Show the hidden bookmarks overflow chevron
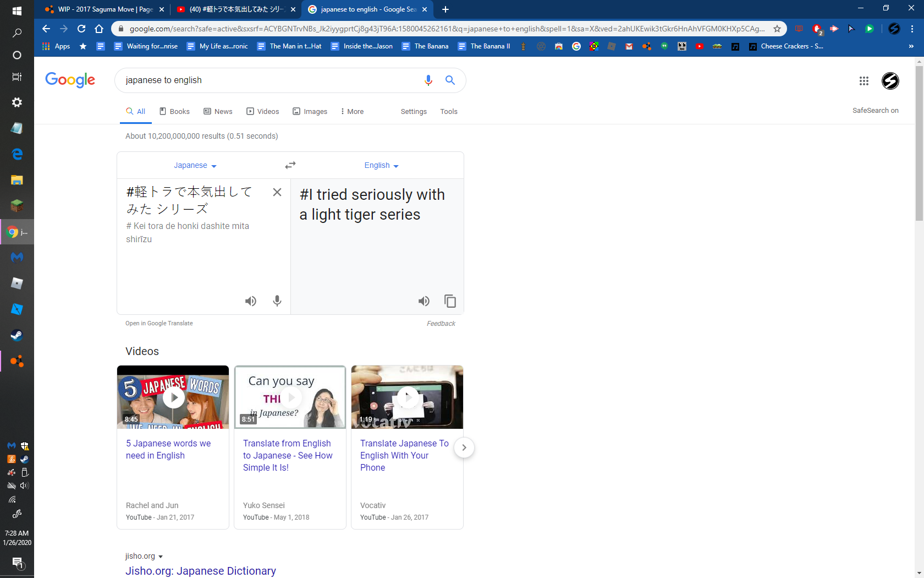Screen dimensions: 924x578 911,46
